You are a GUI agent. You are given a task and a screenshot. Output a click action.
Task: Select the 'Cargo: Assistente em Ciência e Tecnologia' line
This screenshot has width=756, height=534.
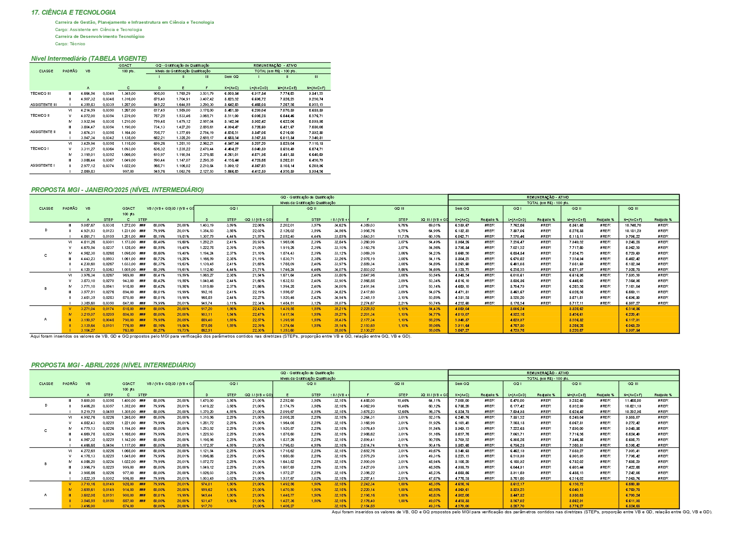98,30
